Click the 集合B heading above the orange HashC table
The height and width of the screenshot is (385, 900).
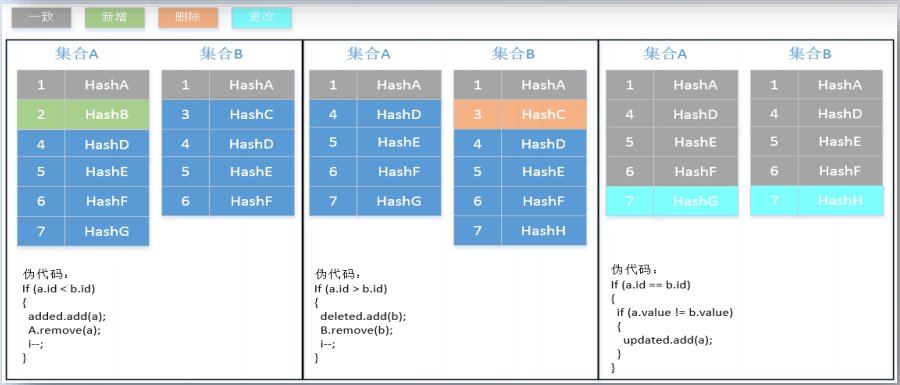(x=514, y=54)
